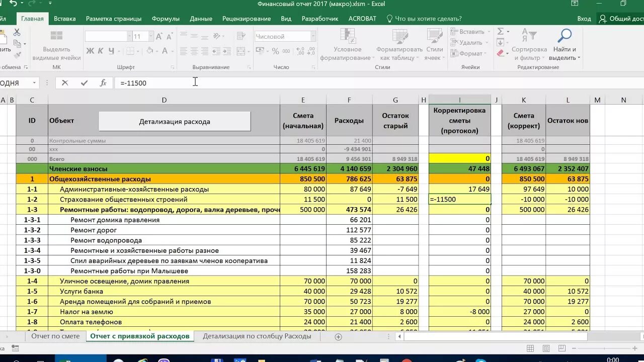
Task: Open the 'Данные' ribbon tab
Action: [201, 19]
